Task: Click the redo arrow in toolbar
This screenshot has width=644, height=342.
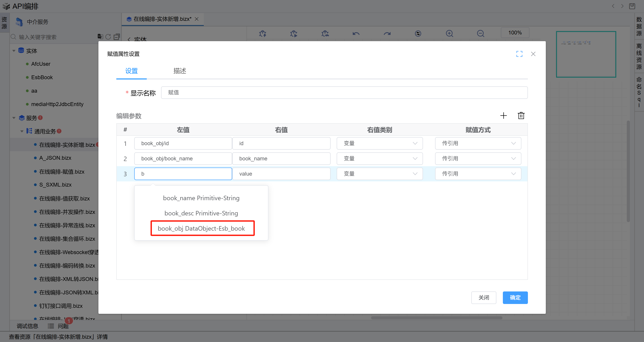Action: click(x=387, y=33)
